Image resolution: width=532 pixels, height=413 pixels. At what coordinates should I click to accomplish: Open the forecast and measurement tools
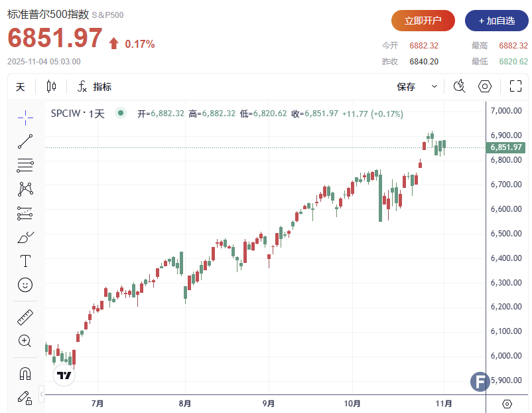point(25,213)
